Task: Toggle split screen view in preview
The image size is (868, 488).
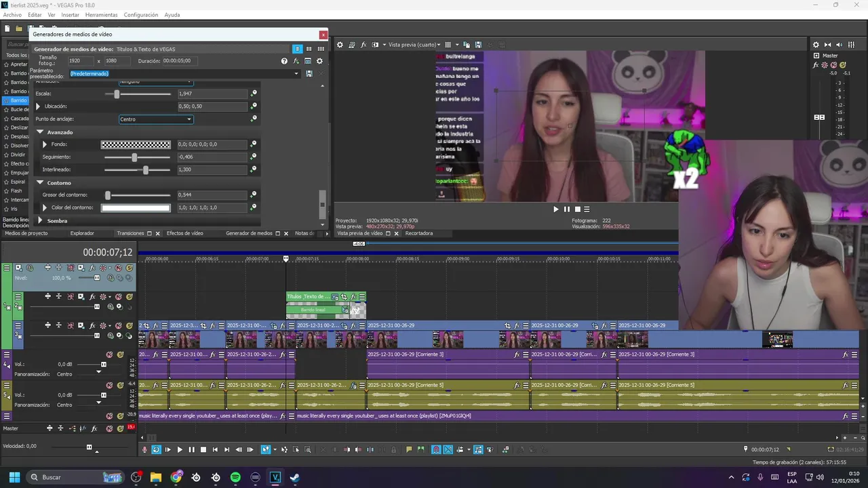Action: point(376,45)
